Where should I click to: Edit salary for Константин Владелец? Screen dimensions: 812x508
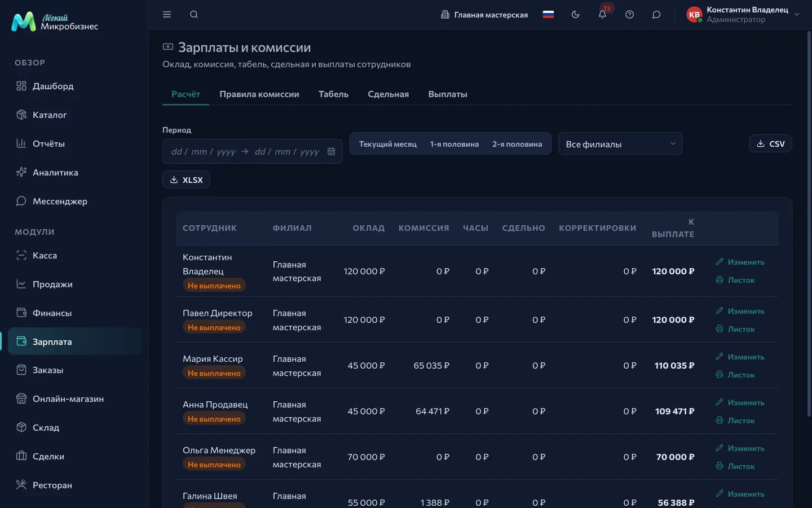pyautogui.click(x=740, y=262)
